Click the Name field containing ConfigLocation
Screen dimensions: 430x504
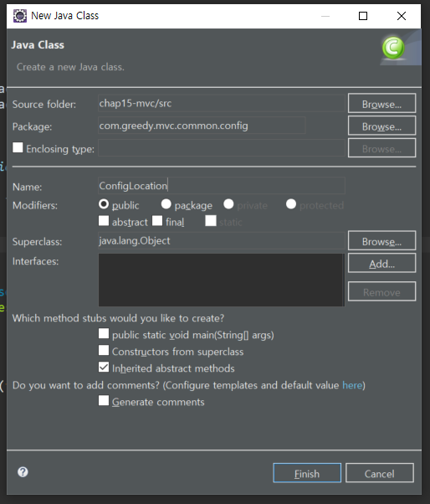[x=222, y=186]
